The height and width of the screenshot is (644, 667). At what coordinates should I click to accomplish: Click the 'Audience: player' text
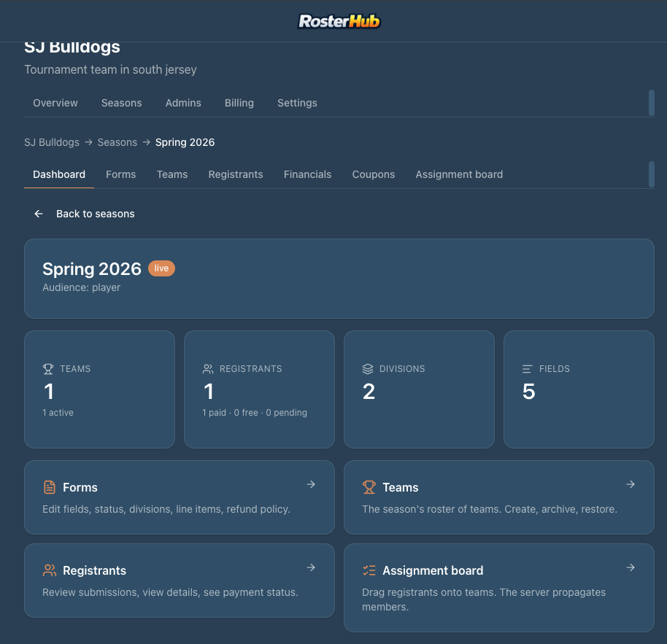81,287
